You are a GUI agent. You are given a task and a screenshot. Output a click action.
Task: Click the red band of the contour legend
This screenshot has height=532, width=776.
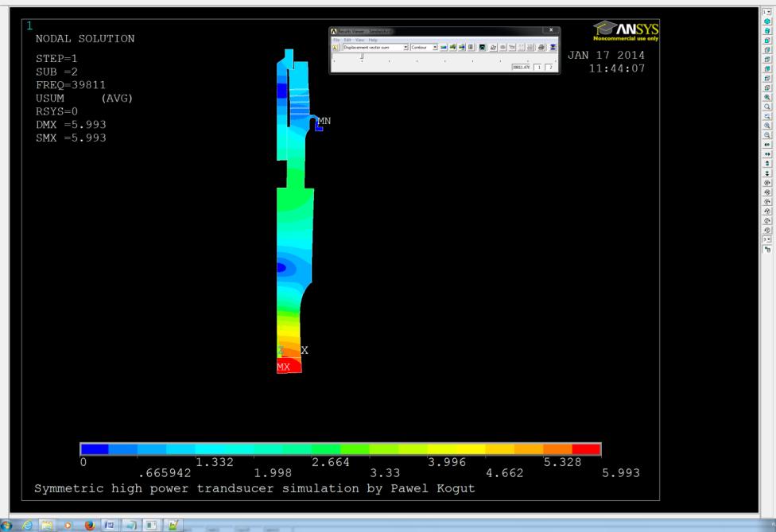[x=587, y=449]
